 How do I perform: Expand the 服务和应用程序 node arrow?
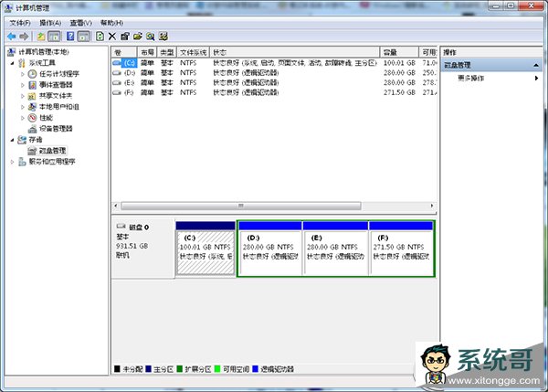click(13, 162)
